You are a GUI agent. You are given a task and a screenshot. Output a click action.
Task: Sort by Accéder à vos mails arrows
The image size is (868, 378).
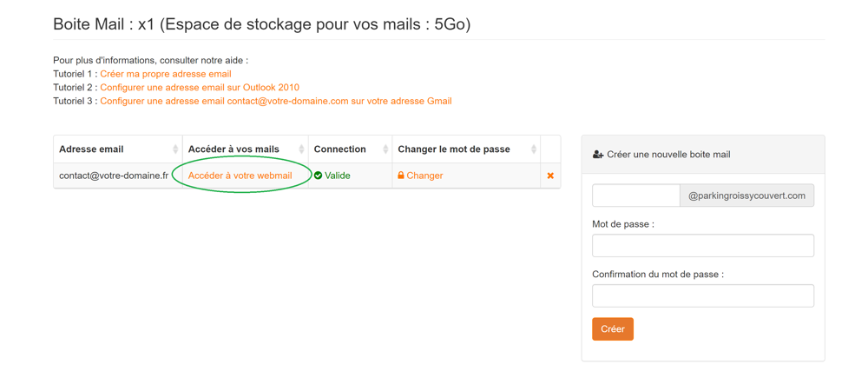(x=301, y=149)
